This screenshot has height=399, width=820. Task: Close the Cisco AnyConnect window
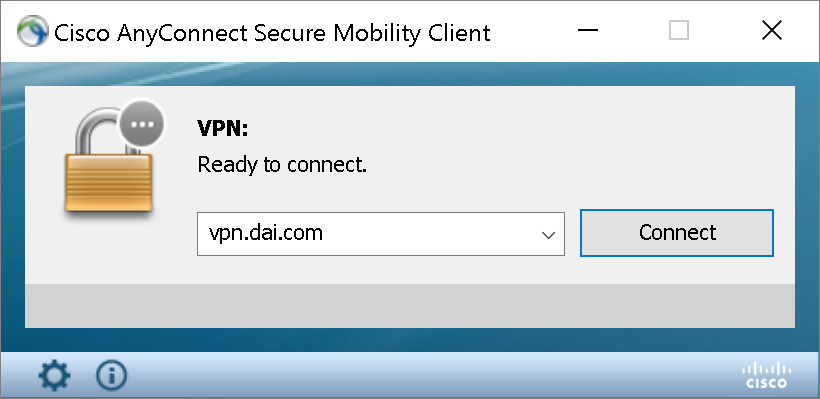click(772, 30)
